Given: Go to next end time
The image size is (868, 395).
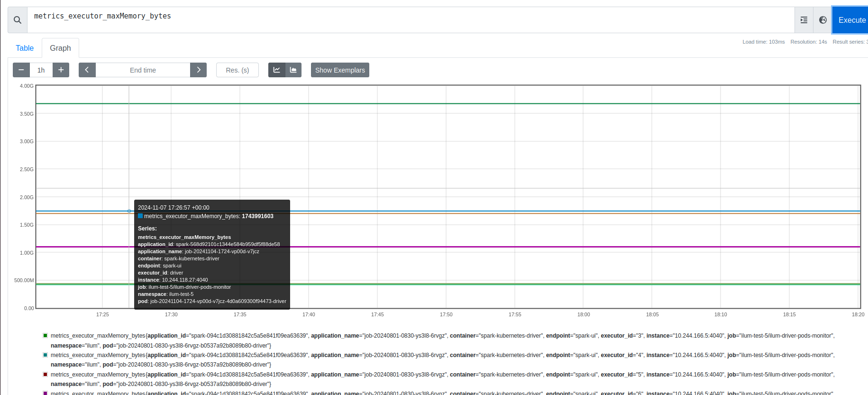Looking at the screenshot, I should click(x=198, y=70).
